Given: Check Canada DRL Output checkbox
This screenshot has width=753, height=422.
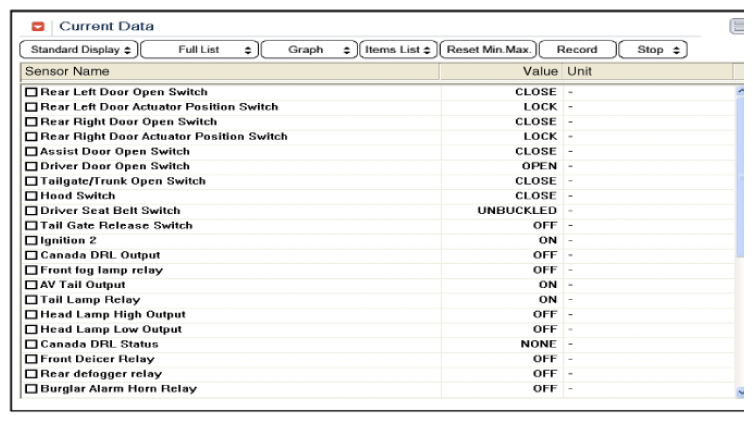Looking at the screenshot, I should pyautogui.click(x=31, y=255).
